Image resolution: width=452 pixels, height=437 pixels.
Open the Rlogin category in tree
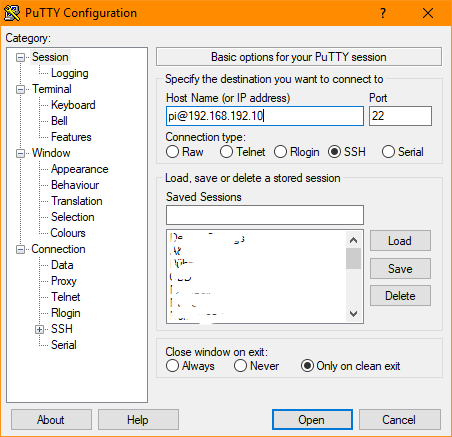(66, 313)
